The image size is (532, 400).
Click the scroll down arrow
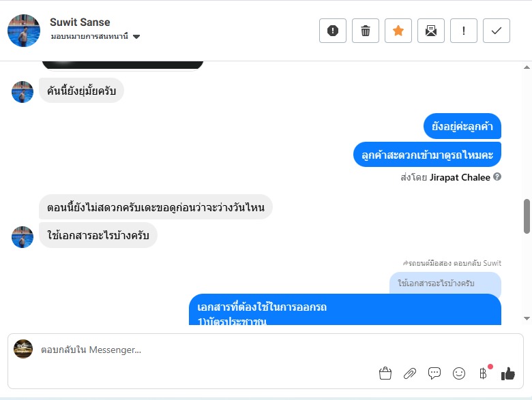coord(527,318)
